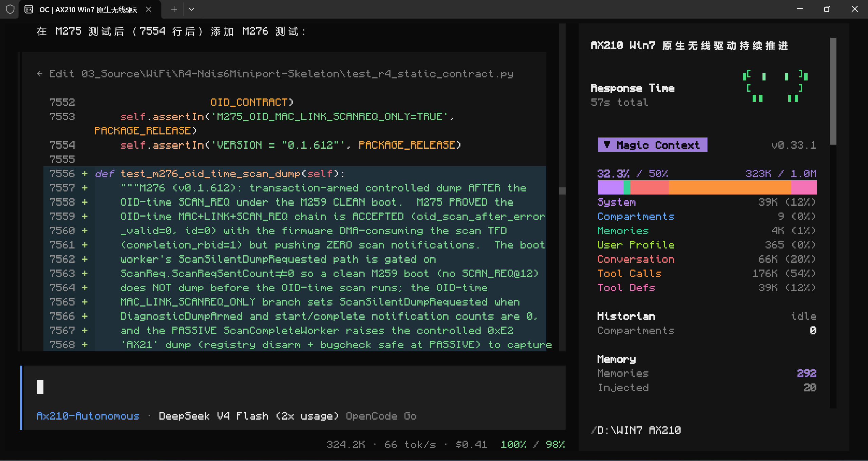Close the OC | AX210 Win7 tab

[x=148, y=9]
